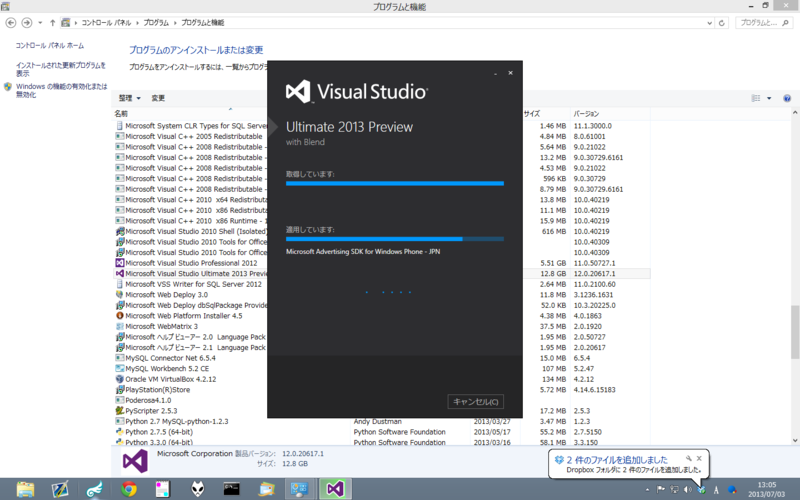Select MySQL Workbench 5.2 CE row
Image resolution: width=800 pixels, height=500 pixels.
click(x=381, y=368)
